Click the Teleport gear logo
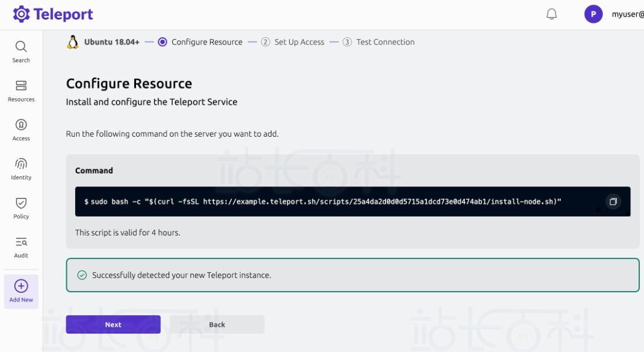This screenshot has width=644, height=352. point(21,14)
